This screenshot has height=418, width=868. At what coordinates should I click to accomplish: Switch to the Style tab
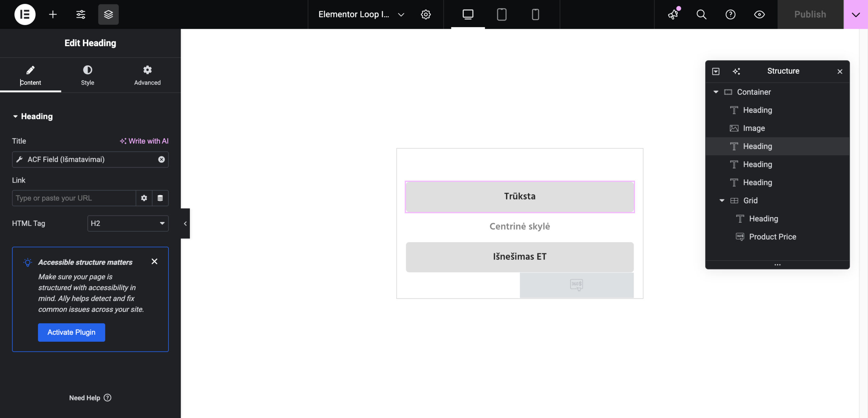coord(87,75)
